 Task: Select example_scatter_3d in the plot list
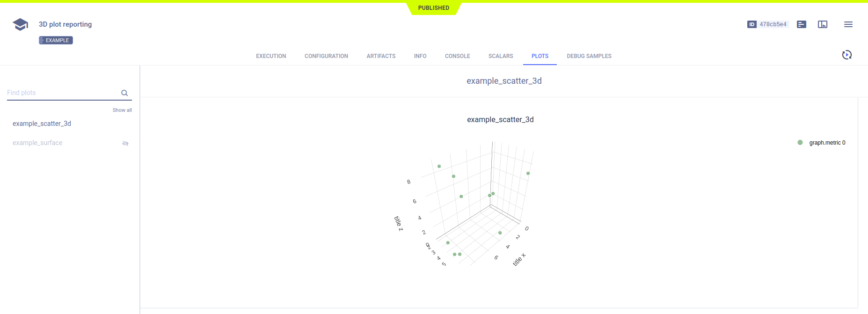click(x=42, y=124)
